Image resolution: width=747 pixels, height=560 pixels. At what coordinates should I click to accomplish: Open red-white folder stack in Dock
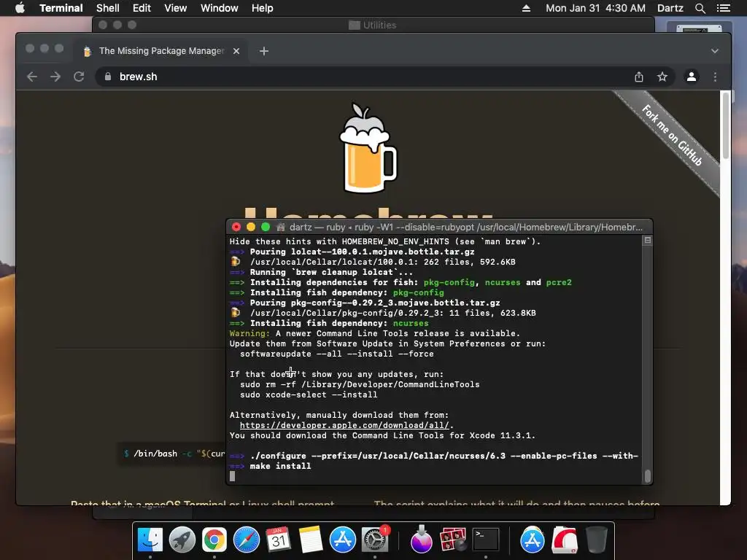[x=565, y=540]
